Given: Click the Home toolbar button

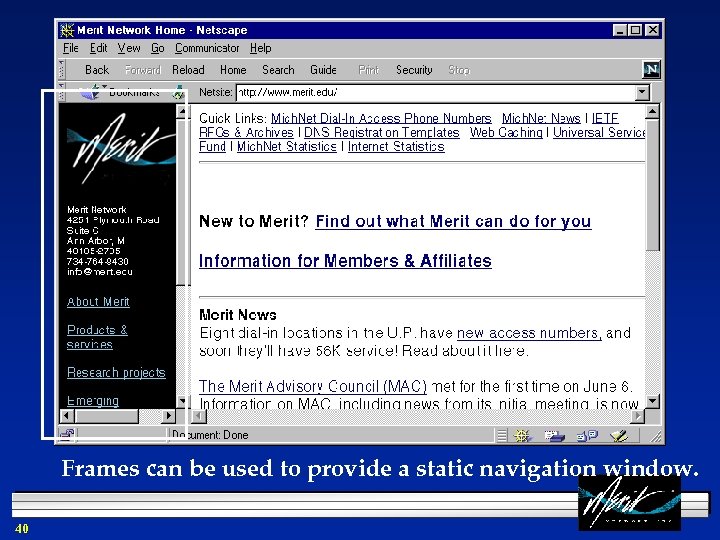Looking at the screenshot, I should [x=233, y=70].
